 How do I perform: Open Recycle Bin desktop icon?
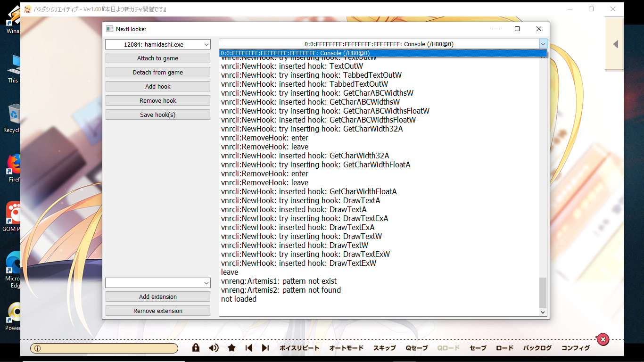pyautogui.click(x=13, y=118)
